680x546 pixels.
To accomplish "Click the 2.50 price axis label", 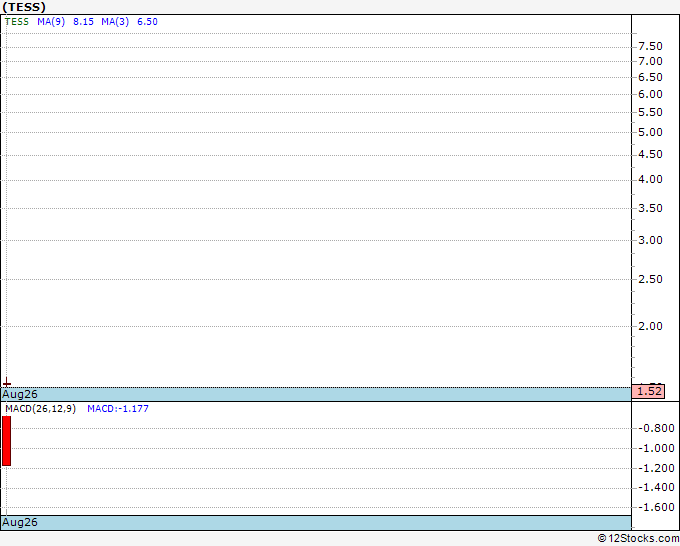I will (x=650, y=279).
